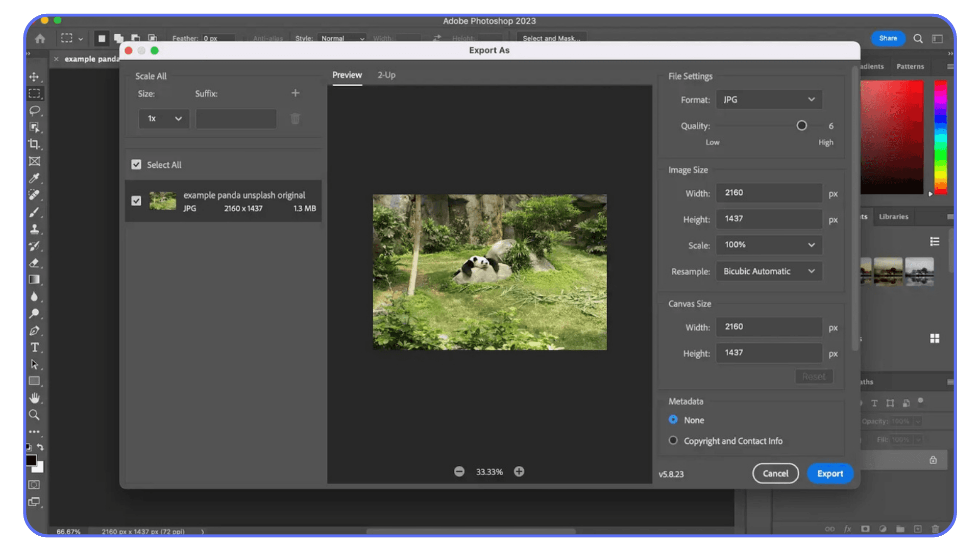Select the Lasso tool

click(34, 111)
